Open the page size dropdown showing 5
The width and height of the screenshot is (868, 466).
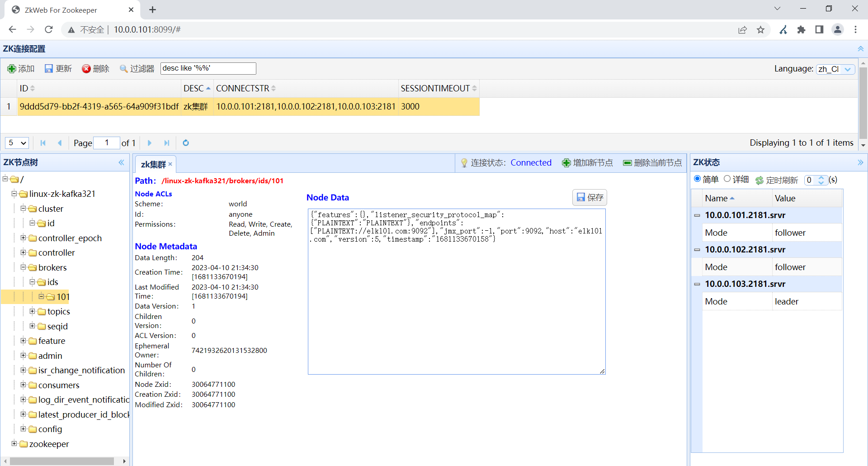17,143
